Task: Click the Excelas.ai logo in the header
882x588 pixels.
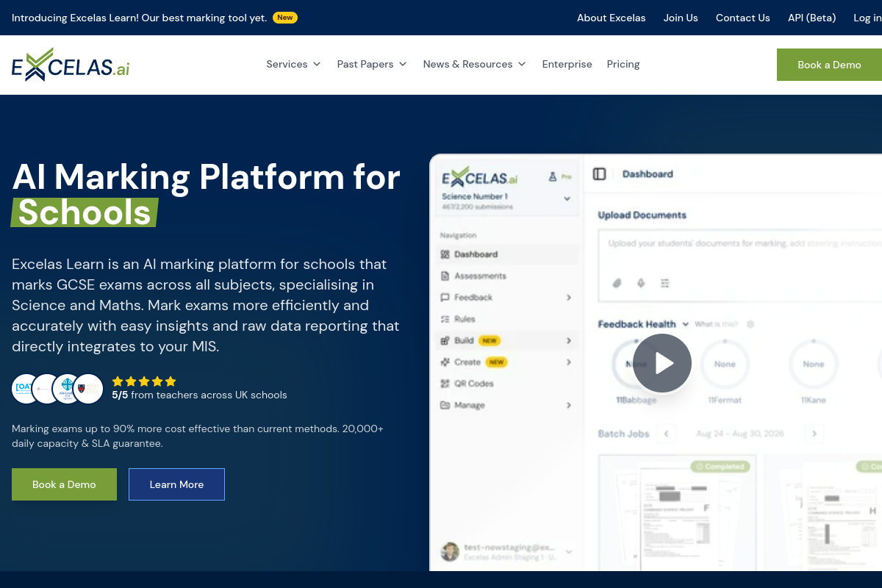Action: point(71,65)
